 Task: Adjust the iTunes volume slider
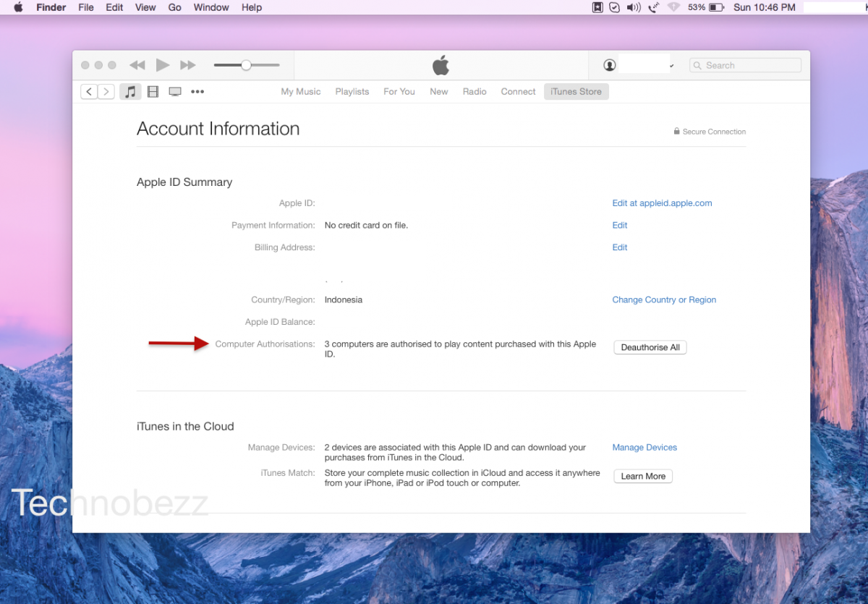[x=246, y=65]
